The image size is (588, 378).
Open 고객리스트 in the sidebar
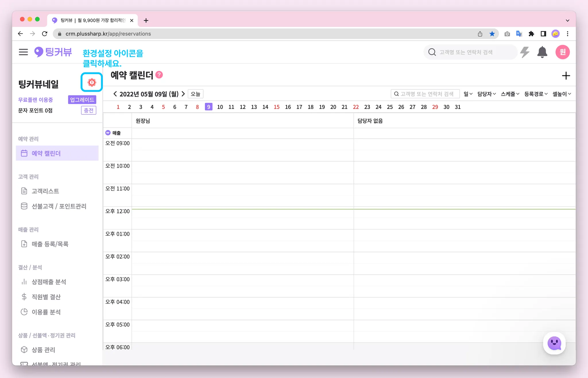[45, 191]
